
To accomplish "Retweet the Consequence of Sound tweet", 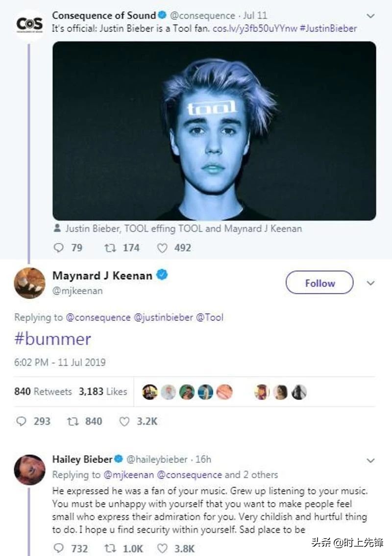I will (x=111, y=248).
